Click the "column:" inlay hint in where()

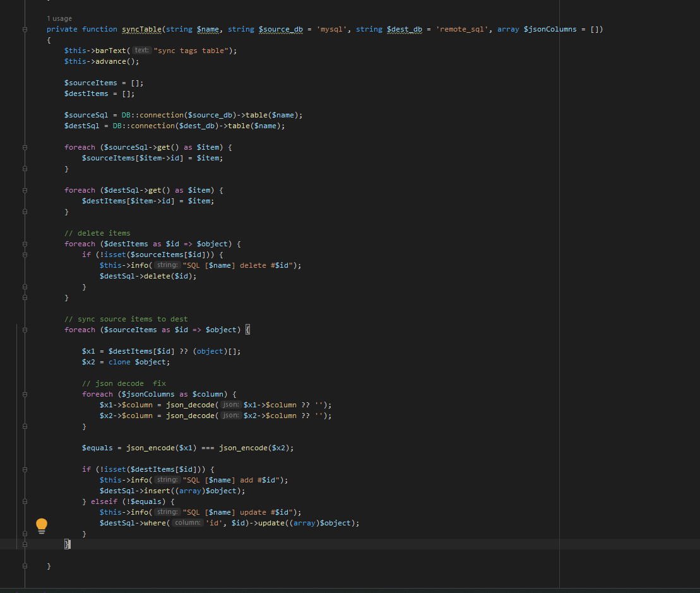point(187,523)
